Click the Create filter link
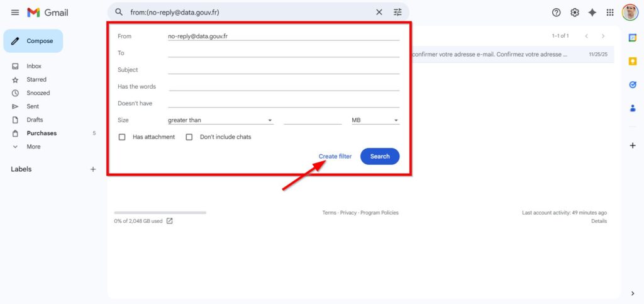Viewport: 644px width, 304px height. tap(335, 156)
